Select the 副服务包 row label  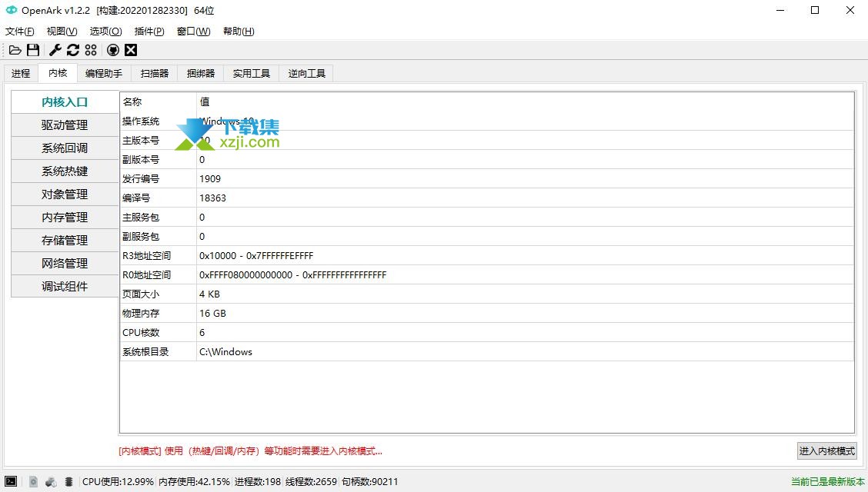[x=141, y=237]
